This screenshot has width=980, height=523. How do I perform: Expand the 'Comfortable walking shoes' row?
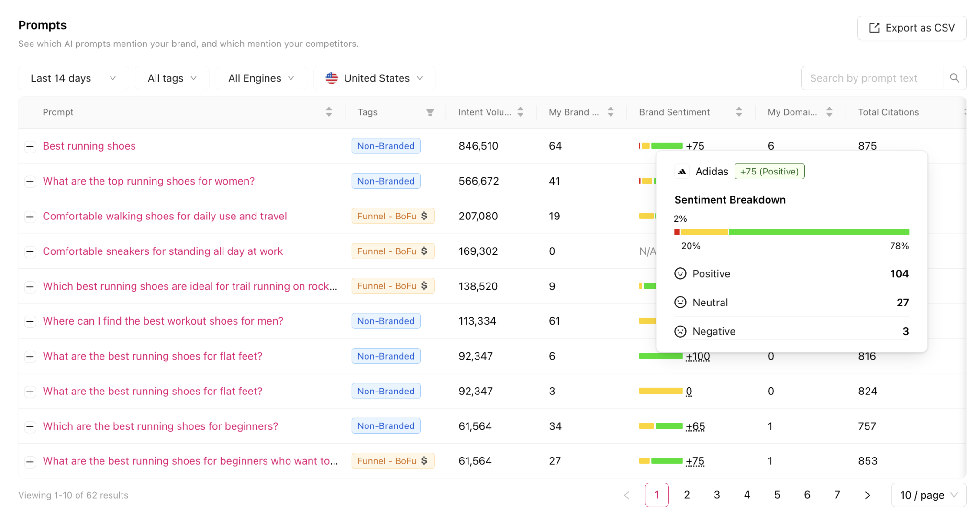point(30,217)
